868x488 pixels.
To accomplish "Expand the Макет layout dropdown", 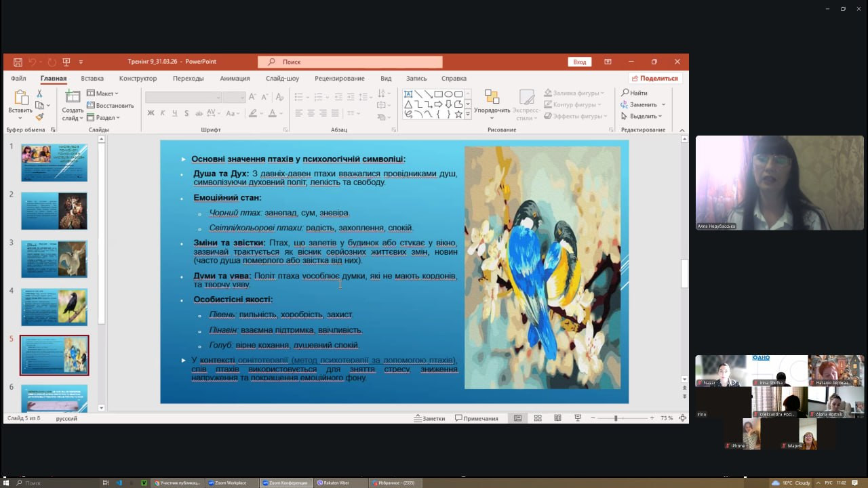I will [x=103, y=94].
